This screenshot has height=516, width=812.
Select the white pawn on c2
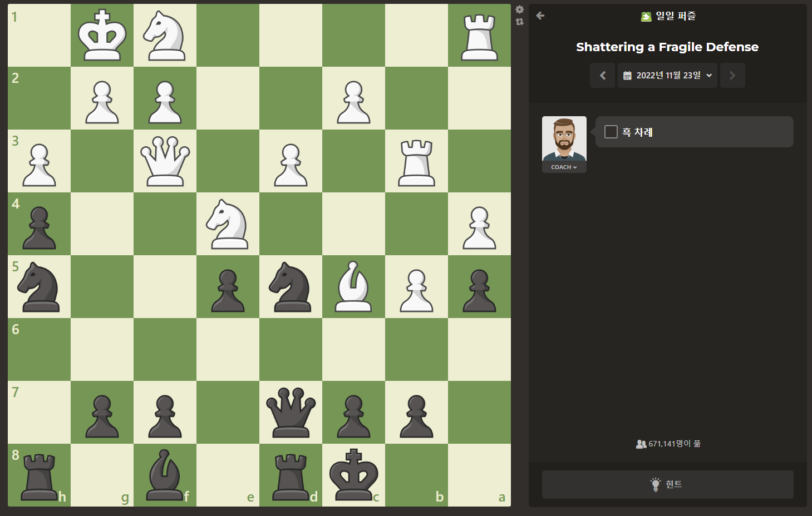354,102
